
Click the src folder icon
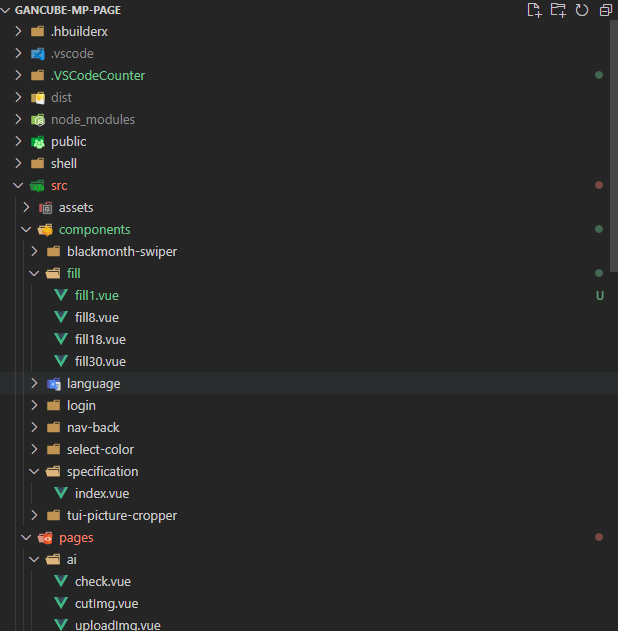(37, 186)
